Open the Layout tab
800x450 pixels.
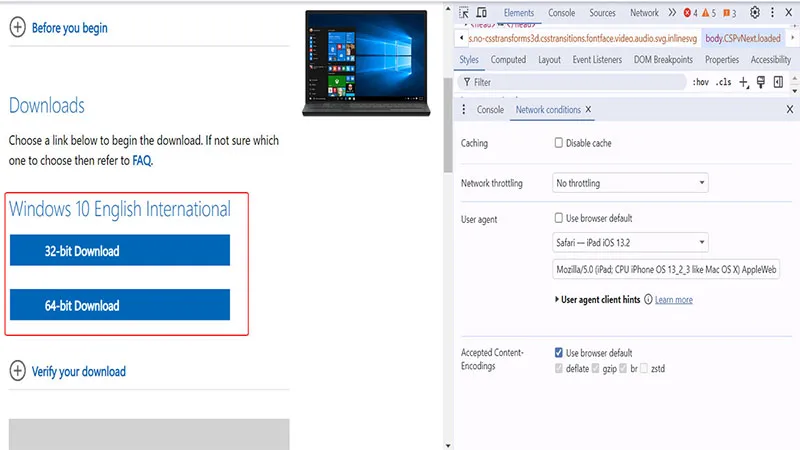point(549,60)
